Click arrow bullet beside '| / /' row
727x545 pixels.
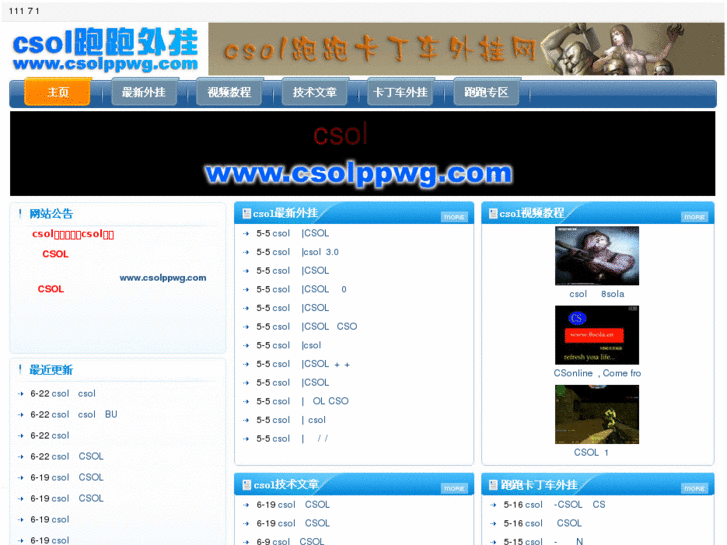(x=246, y=439)
